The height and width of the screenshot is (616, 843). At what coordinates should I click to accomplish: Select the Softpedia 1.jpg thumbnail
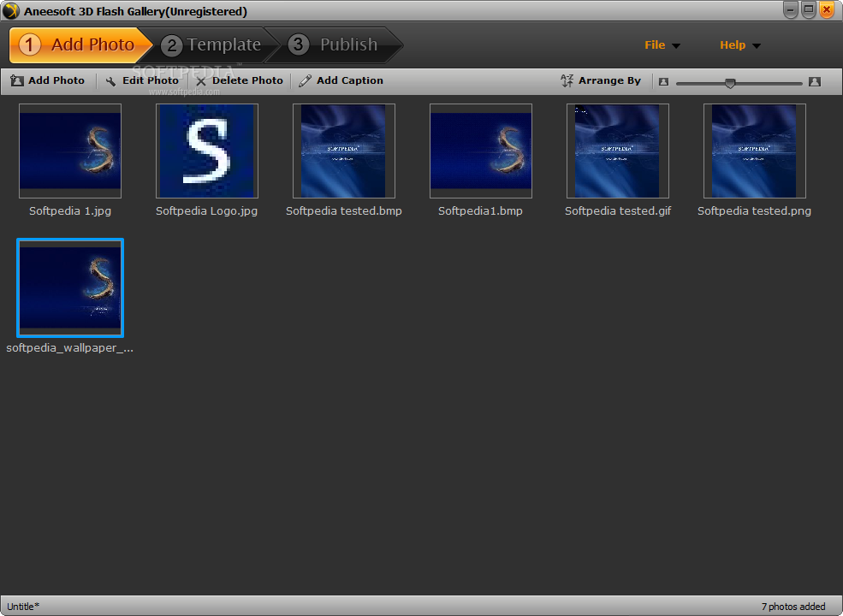(x=70, y=151)
